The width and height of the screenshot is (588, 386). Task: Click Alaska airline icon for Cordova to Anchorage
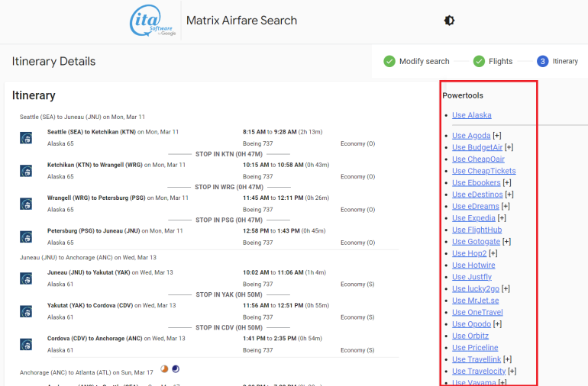pos(26,344)
